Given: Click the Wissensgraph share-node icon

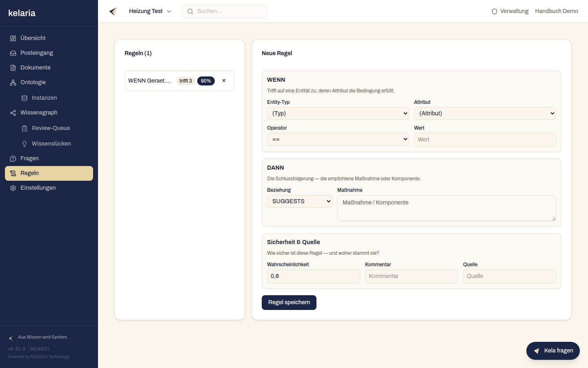Looking at the screenshot, I should [x=13, y=113].
